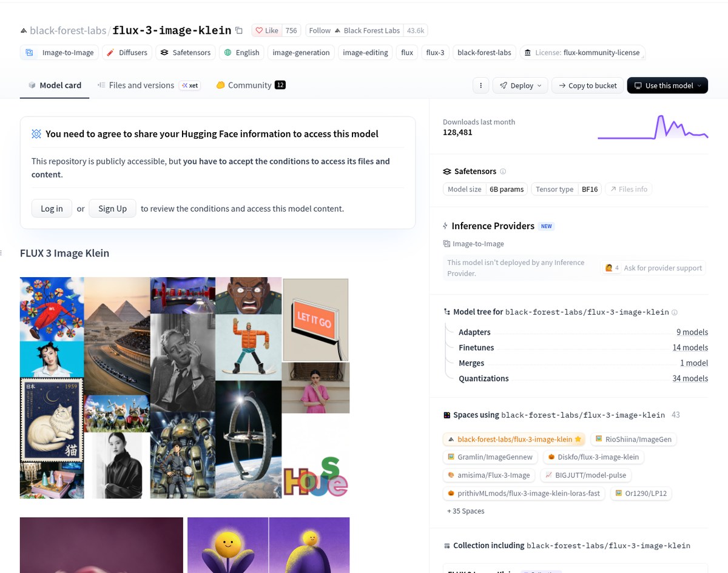The image size is (728, 573).
Task: Click the sample image collage
Action: [184, 388]
